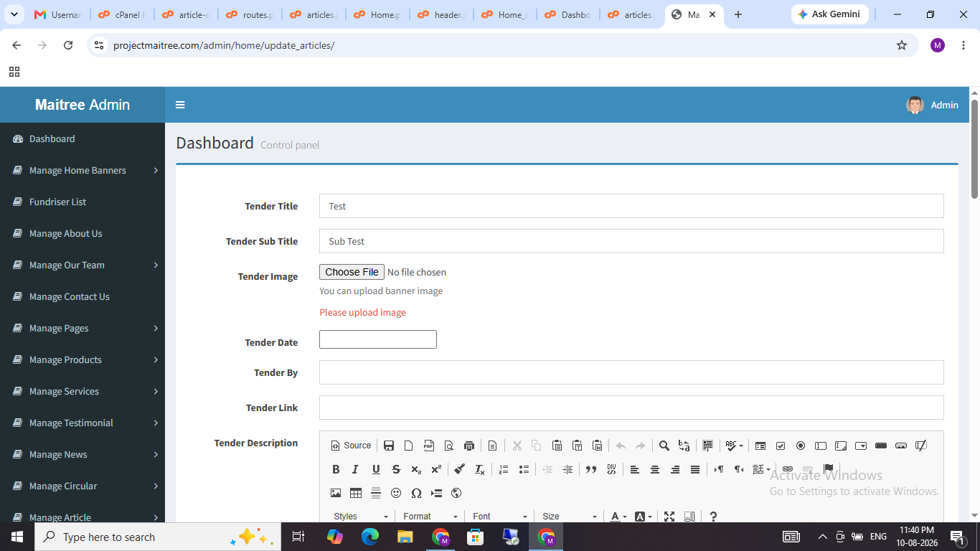Click the Print icon in editor toolbar

469,446
